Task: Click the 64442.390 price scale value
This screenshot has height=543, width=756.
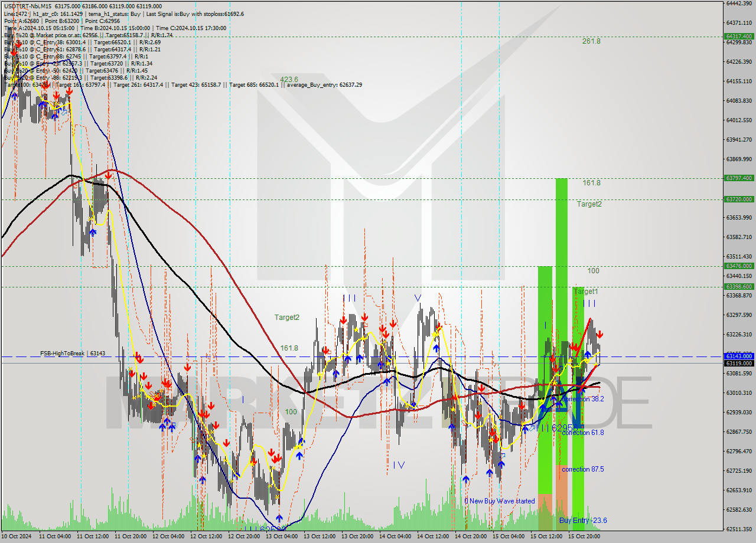Action: [x=738, y=3]
